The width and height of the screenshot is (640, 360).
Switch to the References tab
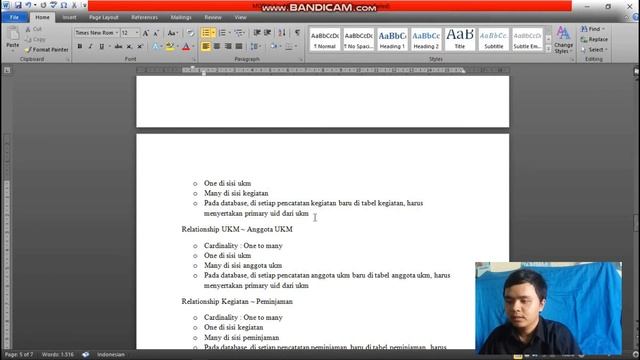tap(144, 17)
